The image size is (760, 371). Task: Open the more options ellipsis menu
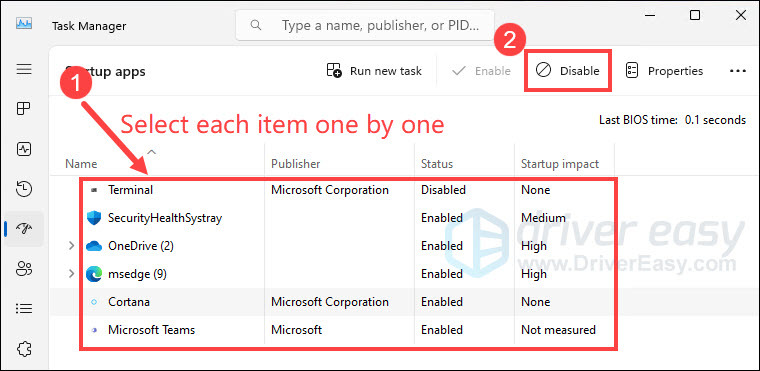tap(738, 71)
